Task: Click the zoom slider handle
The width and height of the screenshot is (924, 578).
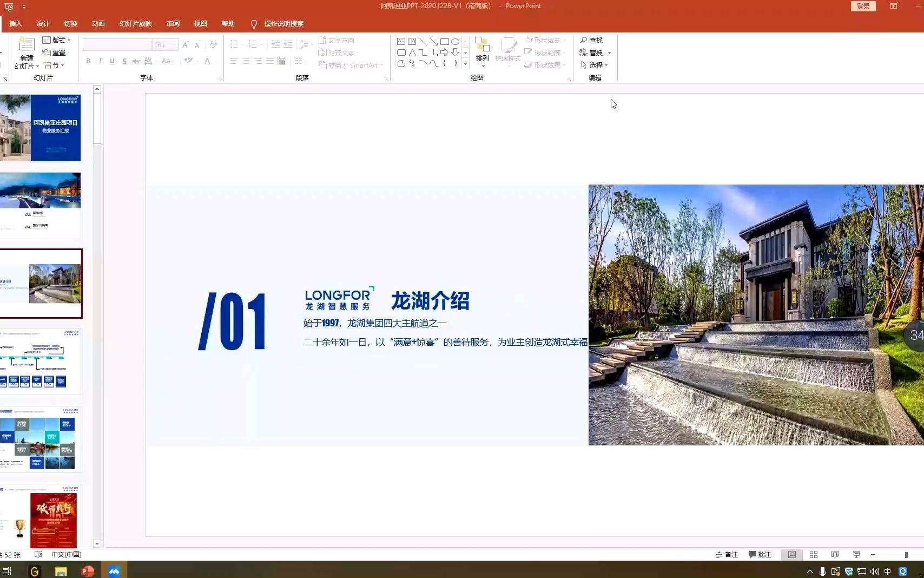Action: coord(906,555)
